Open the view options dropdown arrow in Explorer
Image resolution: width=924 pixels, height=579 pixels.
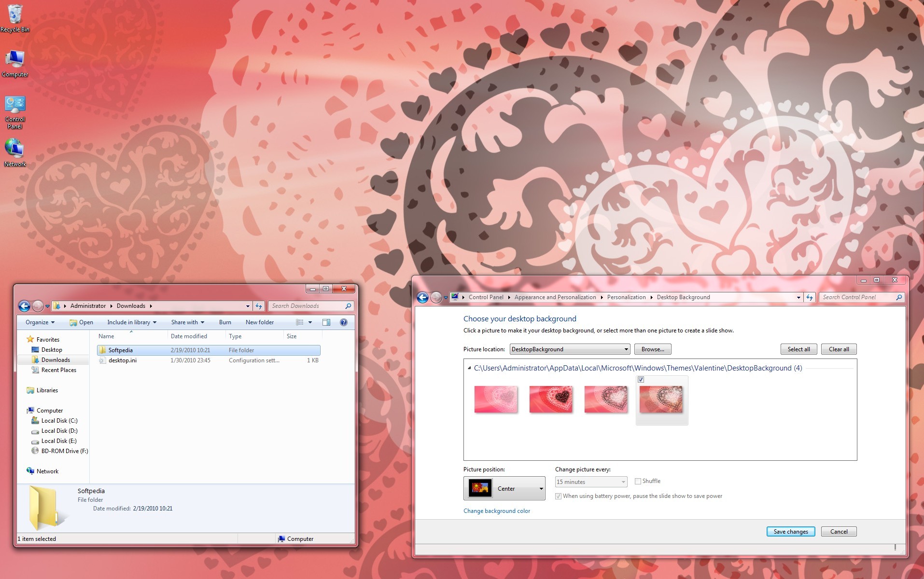(310, 322)
